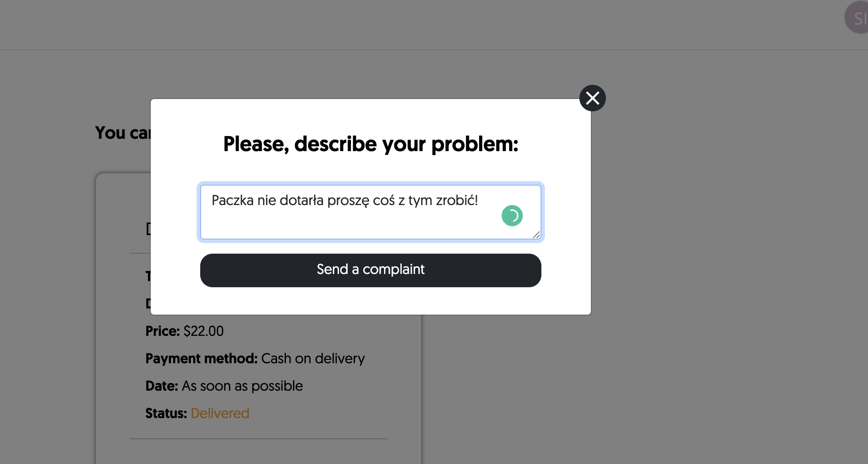Click the textarea resize handle in the corner

(536, 235)
